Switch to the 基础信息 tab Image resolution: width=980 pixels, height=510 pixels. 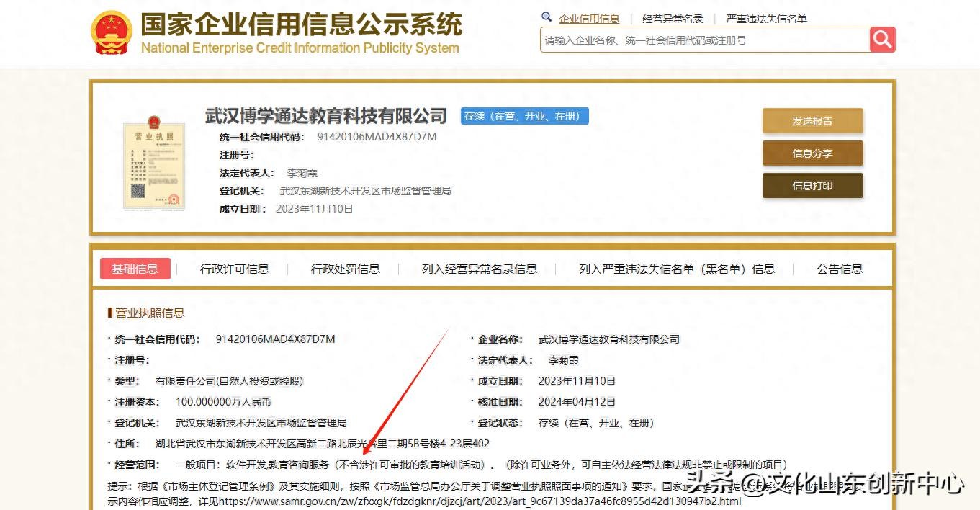click(x=135, y=269)
